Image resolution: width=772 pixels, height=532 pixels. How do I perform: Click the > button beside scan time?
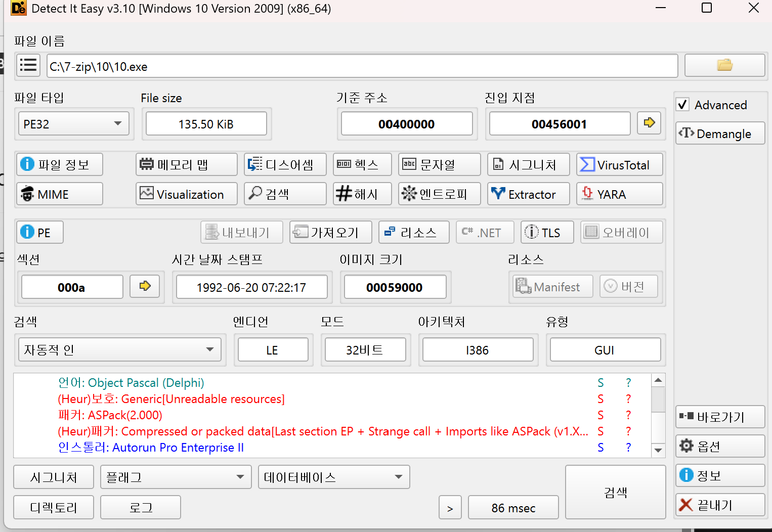pyautogui.click(x=450, y=508)
